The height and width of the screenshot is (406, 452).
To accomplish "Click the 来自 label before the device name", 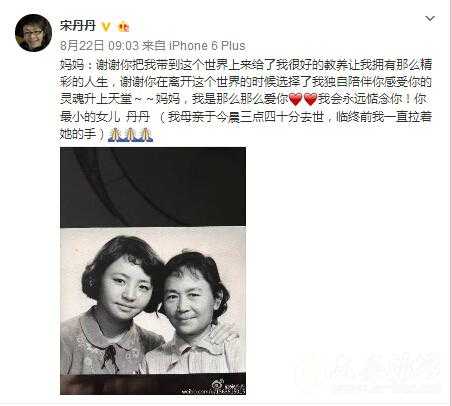I will (x=154, y=45).
